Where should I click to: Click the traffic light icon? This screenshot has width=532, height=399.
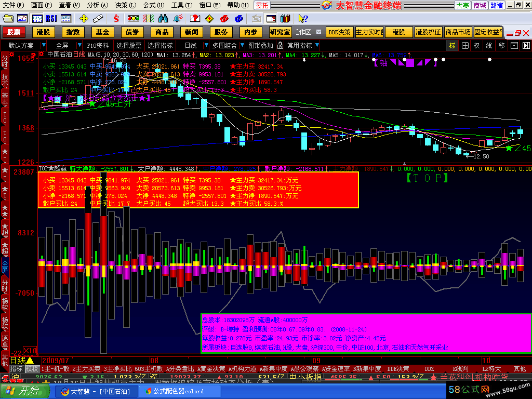coord(134,18)
